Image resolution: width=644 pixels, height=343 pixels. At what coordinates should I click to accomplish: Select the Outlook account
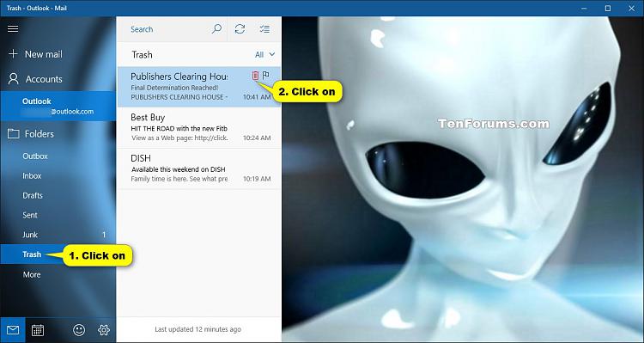[x=58, y=106]
